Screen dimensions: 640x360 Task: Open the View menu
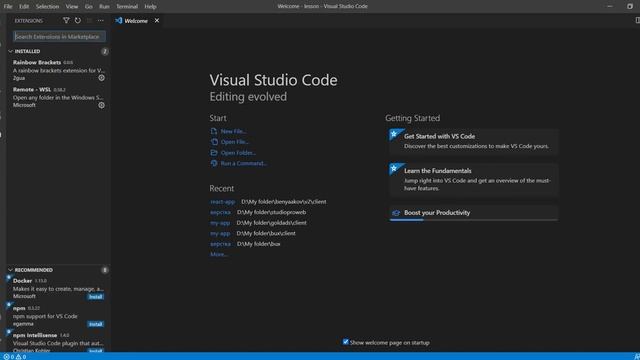[72, 6]
